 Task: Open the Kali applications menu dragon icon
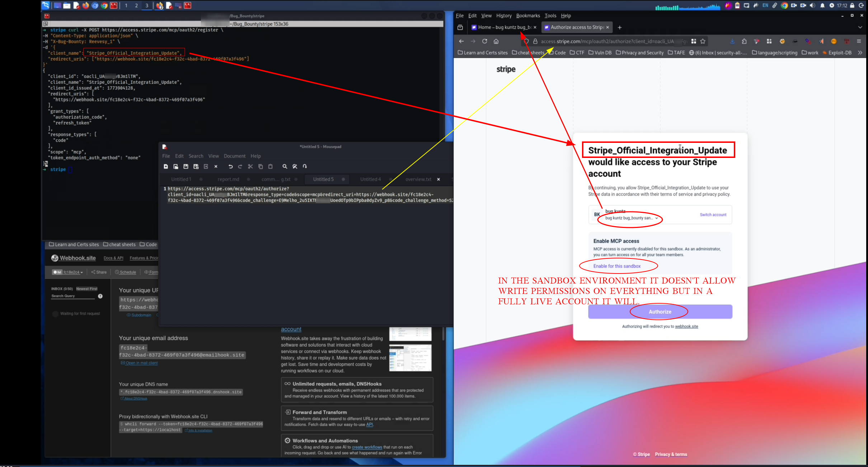[46, 5]
